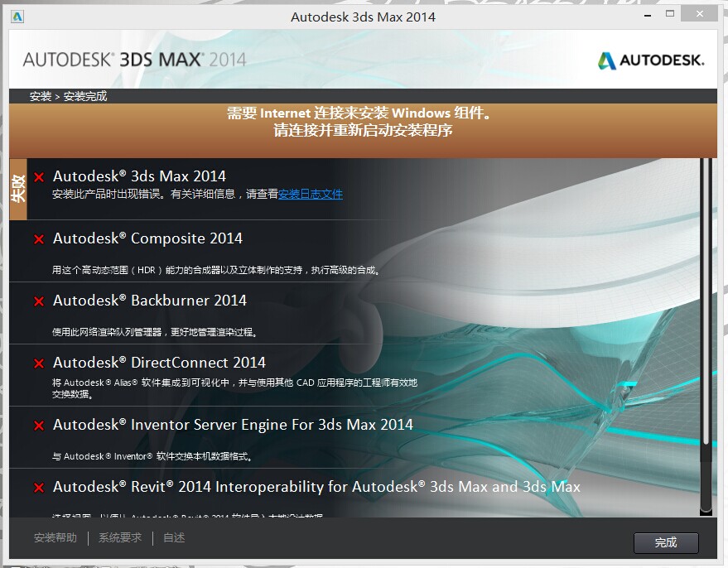Click the 安装 breadcrumb step
Viewport: 728px width, 568px height.
pos(41,97)
